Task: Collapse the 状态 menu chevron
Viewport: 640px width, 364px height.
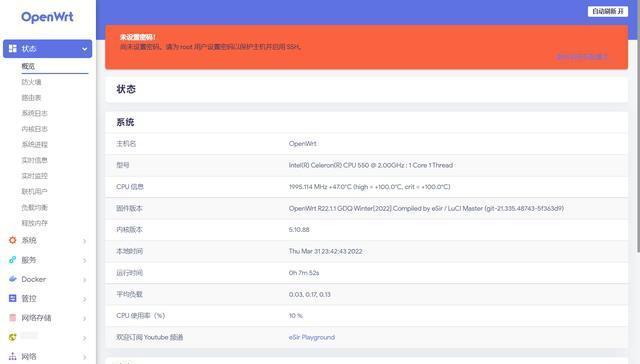Action: [x=84, y=49]
